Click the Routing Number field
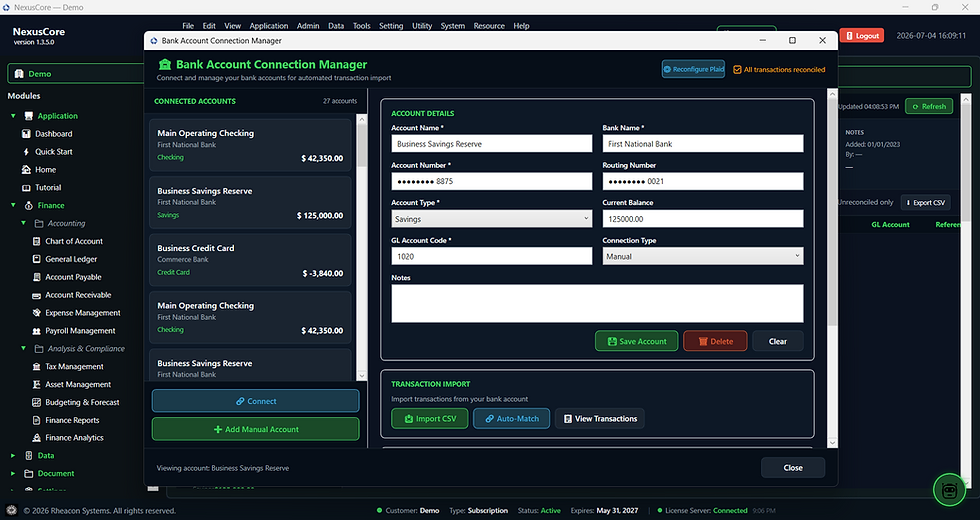The width and height of the screenshot is (980, 520). click(702, 181)
